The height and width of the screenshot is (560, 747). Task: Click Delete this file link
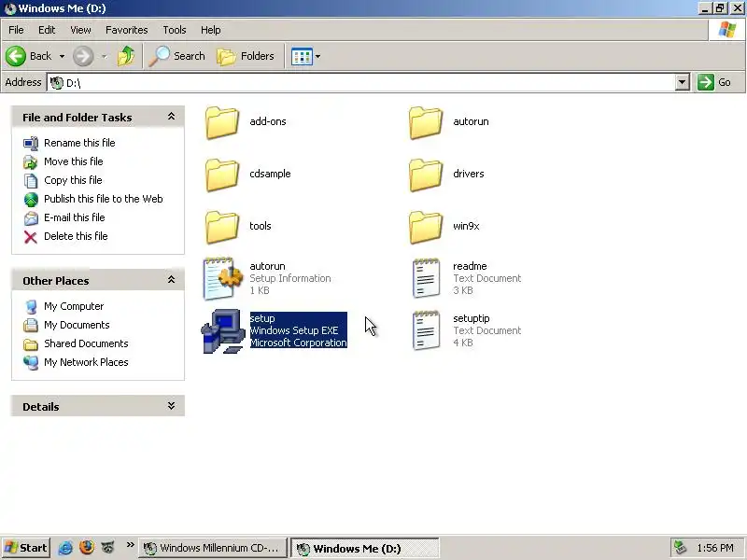click(76, 236)
